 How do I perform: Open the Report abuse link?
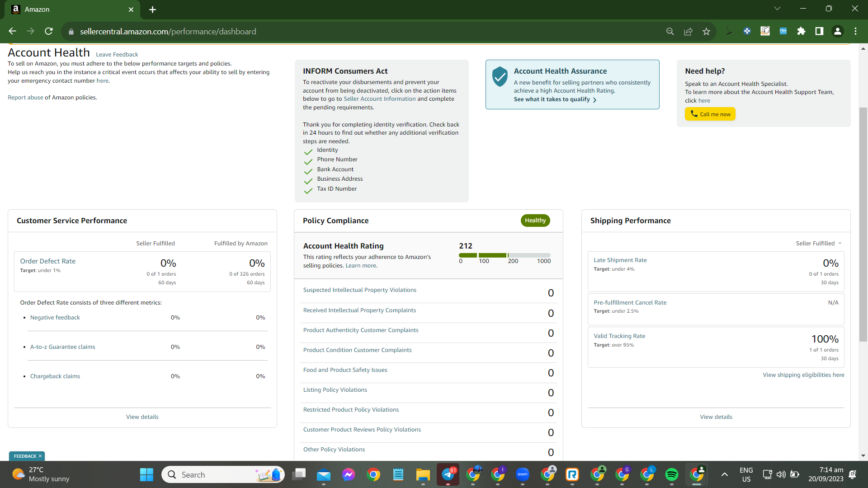coord(25,98)
